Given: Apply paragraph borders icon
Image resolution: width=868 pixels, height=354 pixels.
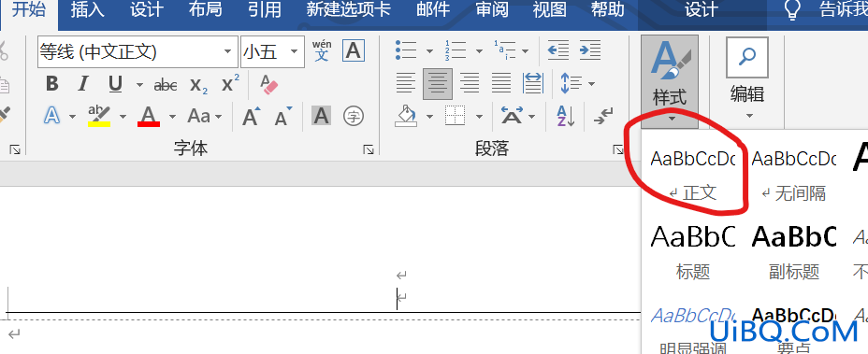Looking at the screenshot, I should (455, 116).
